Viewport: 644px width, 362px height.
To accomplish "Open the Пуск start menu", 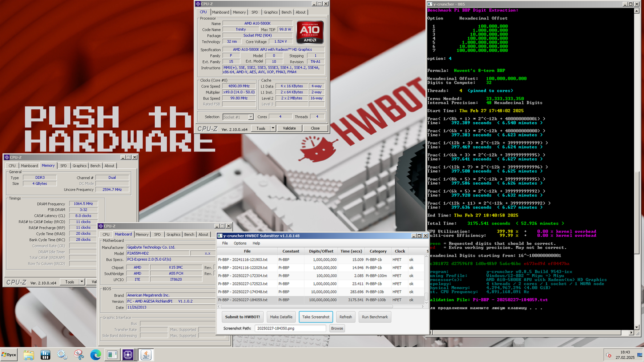I will (x=9, y=355).
